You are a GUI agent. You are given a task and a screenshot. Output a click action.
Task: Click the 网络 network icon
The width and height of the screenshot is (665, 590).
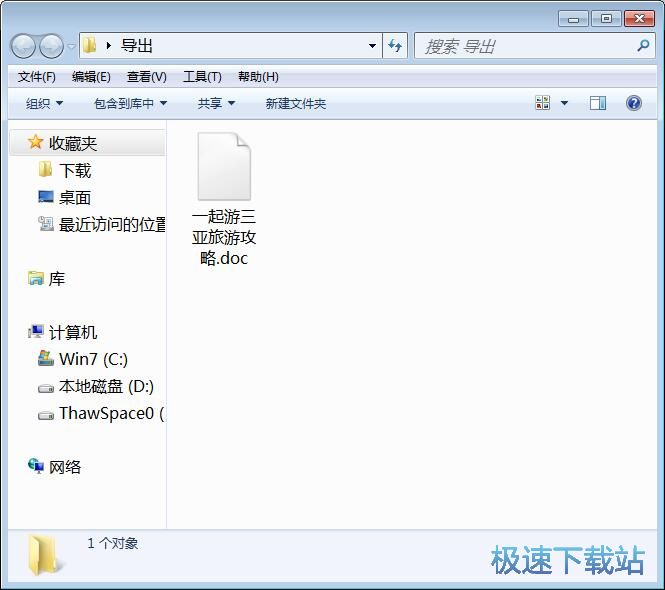(x=36, y=466)
